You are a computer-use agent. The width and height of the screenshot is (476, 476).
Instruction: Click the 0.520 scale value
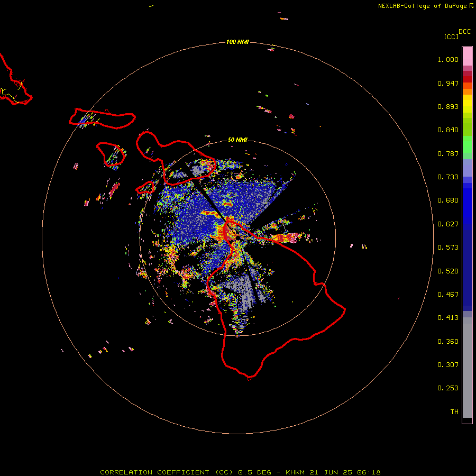(448, 271)
